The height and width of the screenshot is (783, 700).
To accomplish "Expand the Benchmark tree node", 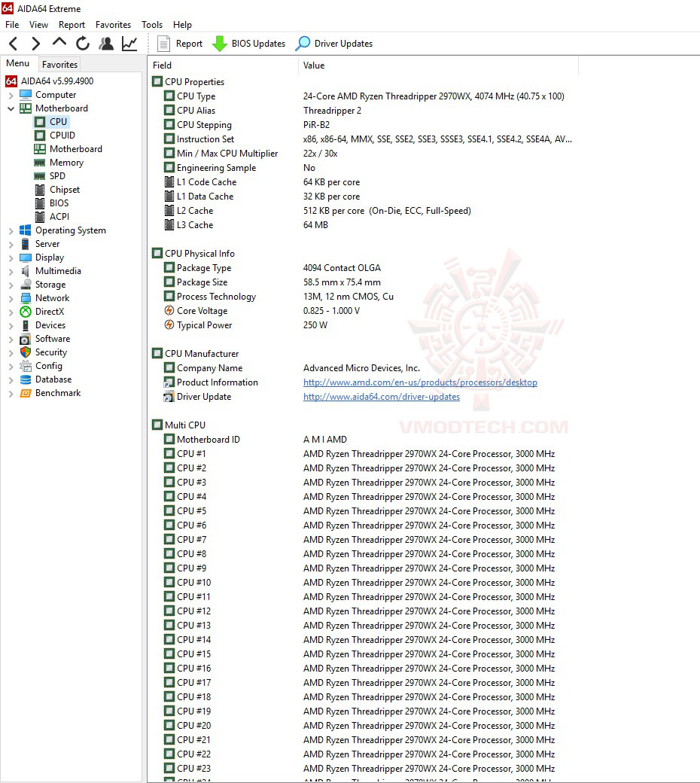I will point(11,394).
